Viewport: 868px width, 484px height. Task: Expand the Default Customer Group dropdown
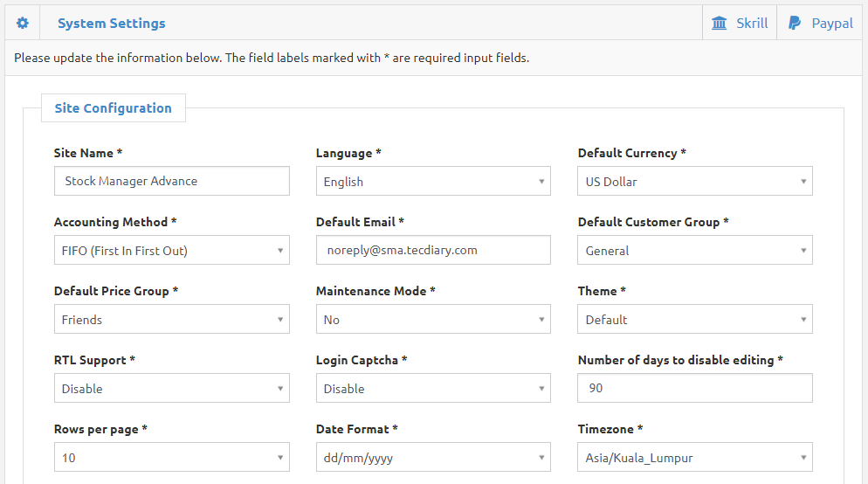[x=695, y=251]
